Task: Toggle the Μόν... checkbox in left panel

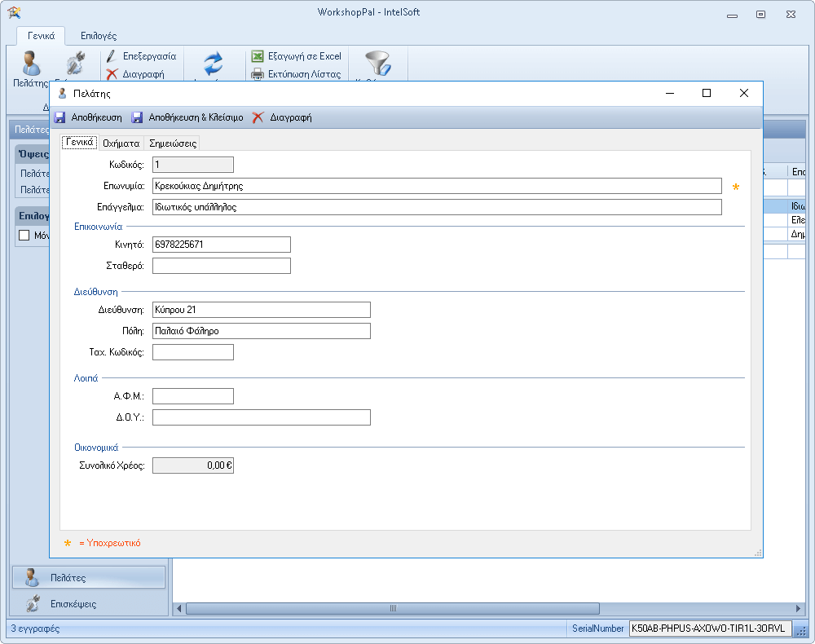Action: (x=24, y=235)
